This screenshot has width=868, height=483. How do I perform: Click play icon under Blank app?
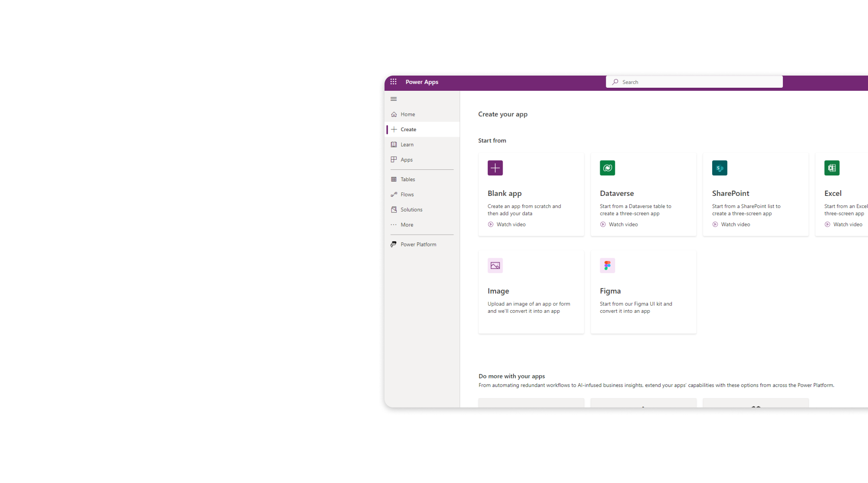pos(491,225)
